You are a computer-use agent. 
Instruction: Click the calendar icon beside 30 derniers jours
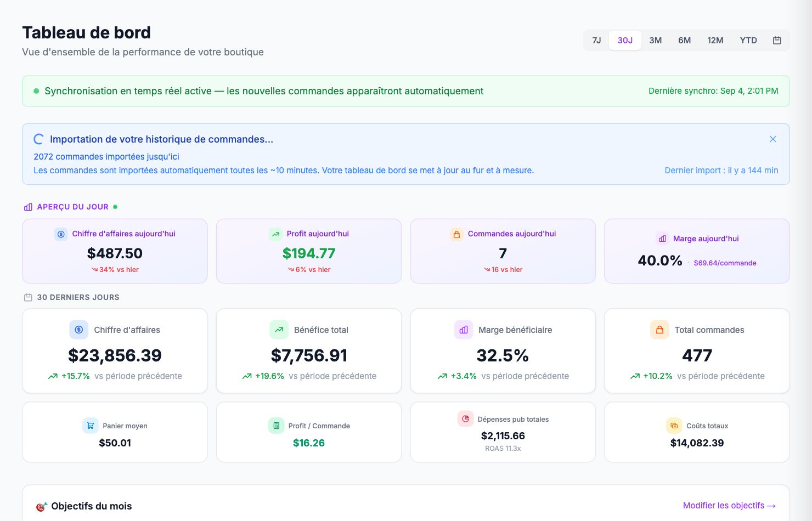coord(28,297)
